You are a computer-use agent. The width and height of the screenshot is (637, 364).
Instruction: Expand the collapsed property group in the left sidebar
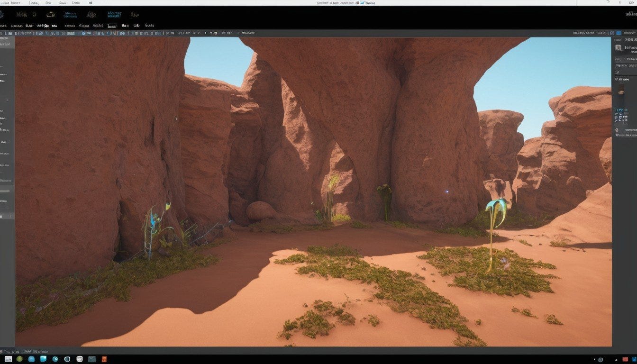(7, 100)
